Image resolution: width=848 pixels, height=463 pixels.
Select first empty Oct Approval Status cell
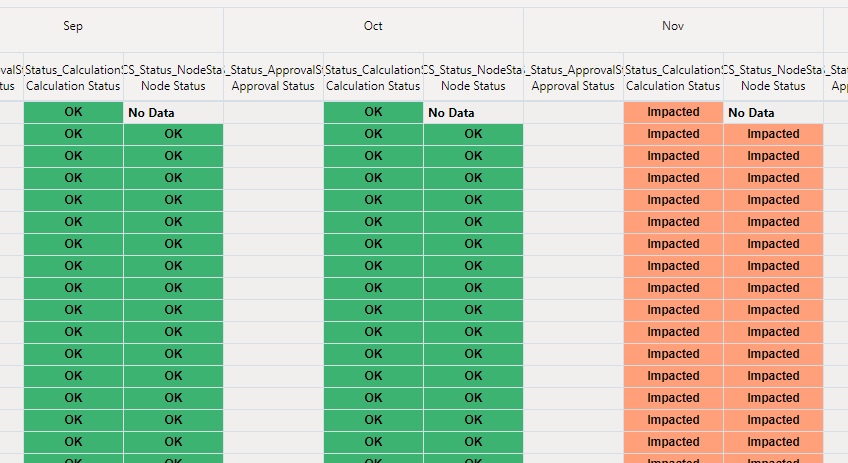coord(274,113)
